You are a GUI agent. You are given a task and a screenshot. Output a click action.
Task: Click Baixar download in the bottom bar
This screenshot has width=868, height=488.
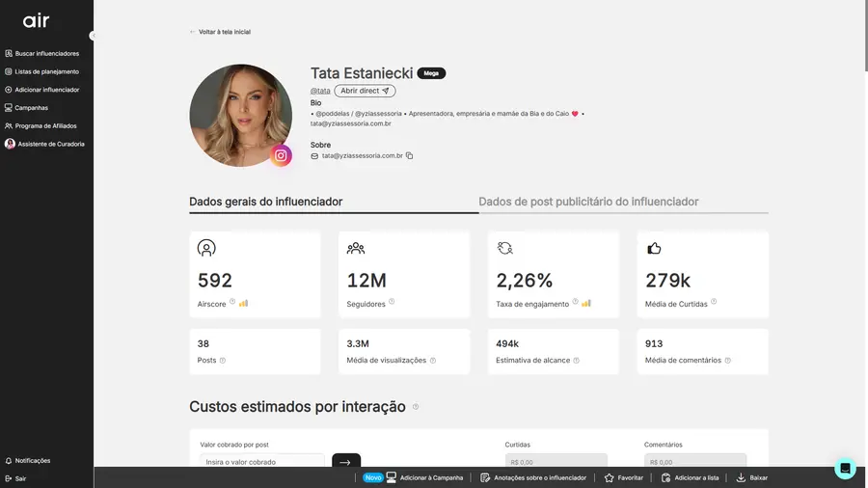point(751,477)
